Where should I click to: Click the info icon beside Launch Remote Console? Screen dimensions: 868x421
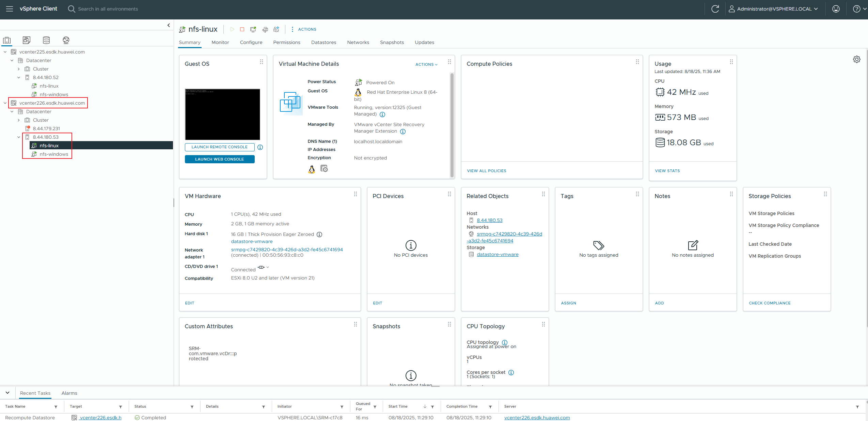pos(260,147)
